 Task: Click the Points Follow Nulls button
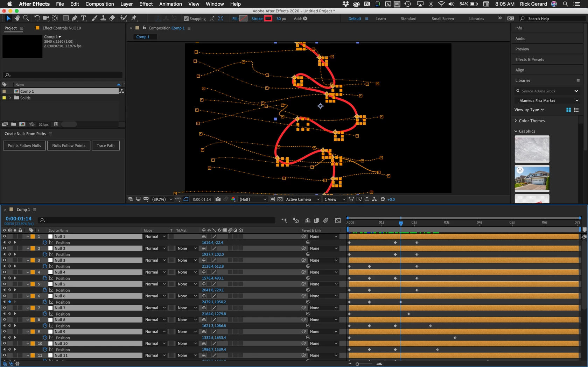[24, 146]
